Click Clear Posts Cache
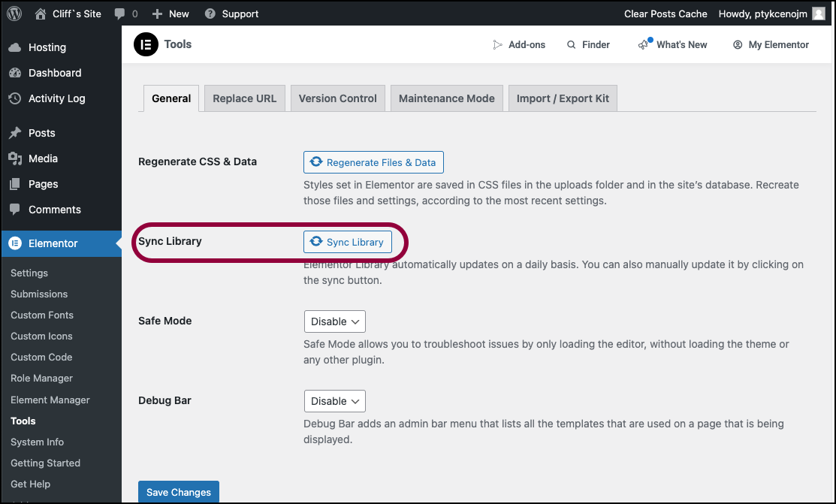The height and width of the screenshot is (504, 836). 665,14
